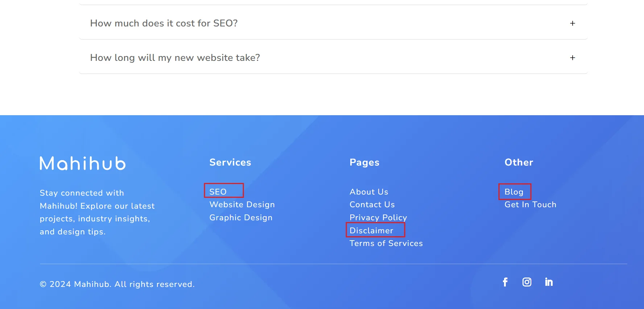The width and height of the screenshot is (644, 309).
Task: Click the Get In Touch link
Action: pos(530,205)
